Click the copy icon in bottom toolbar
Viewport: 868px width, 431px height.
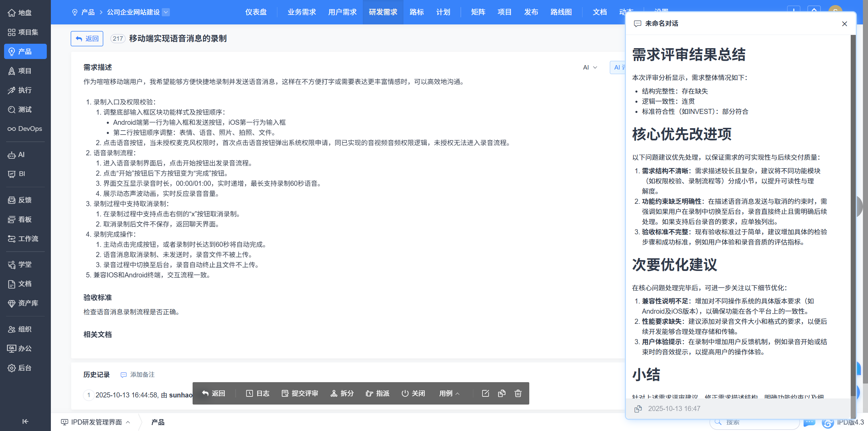501,393
